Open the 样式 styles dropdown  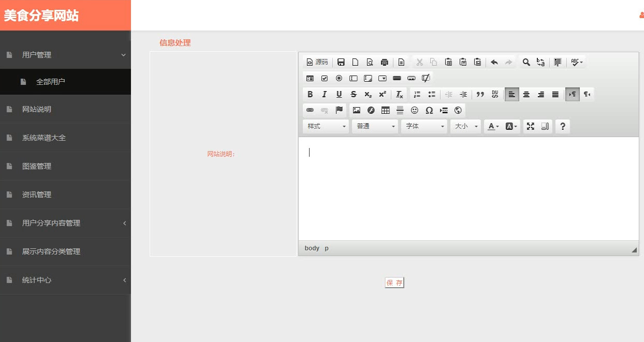[326, 126]
